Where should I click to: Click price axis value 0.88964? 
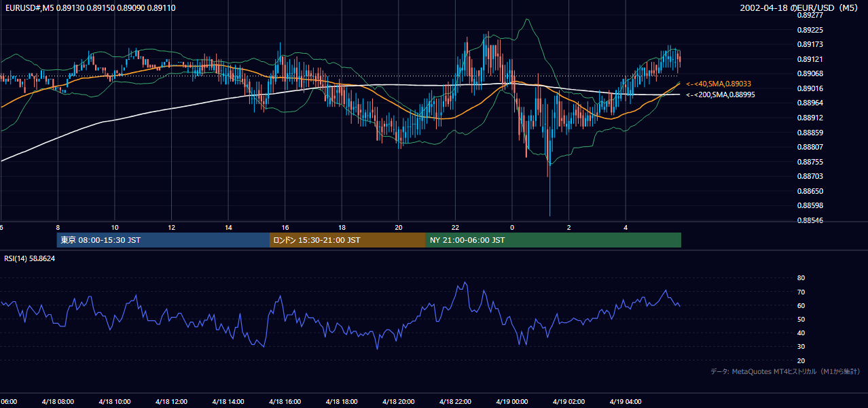(x=810, y=103)
